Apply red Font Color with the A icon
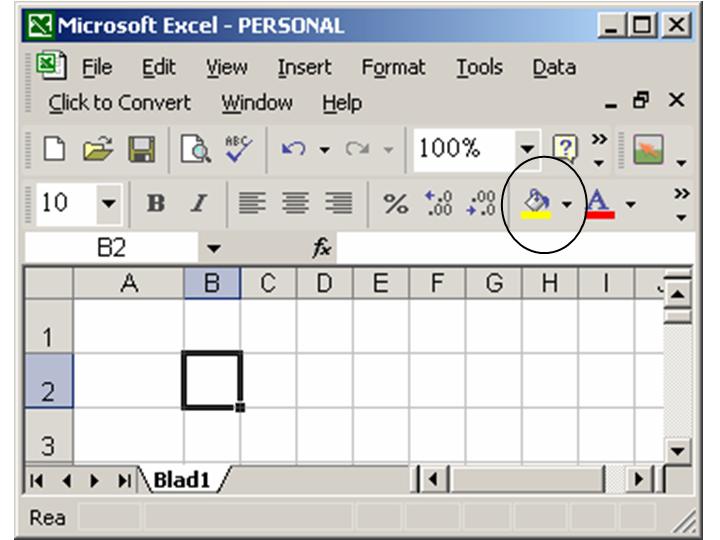This screenshot has height=540, width=720. [x=599, y=204]
